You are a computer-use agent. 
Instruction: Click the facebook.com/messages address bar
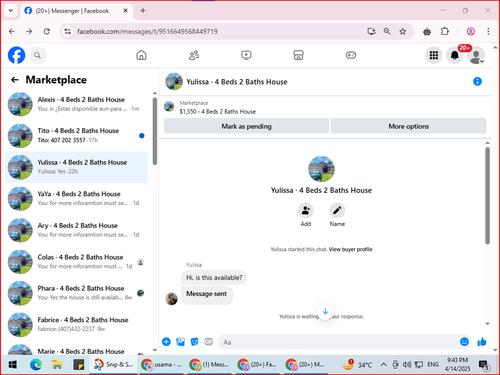(x=213, y=31)
